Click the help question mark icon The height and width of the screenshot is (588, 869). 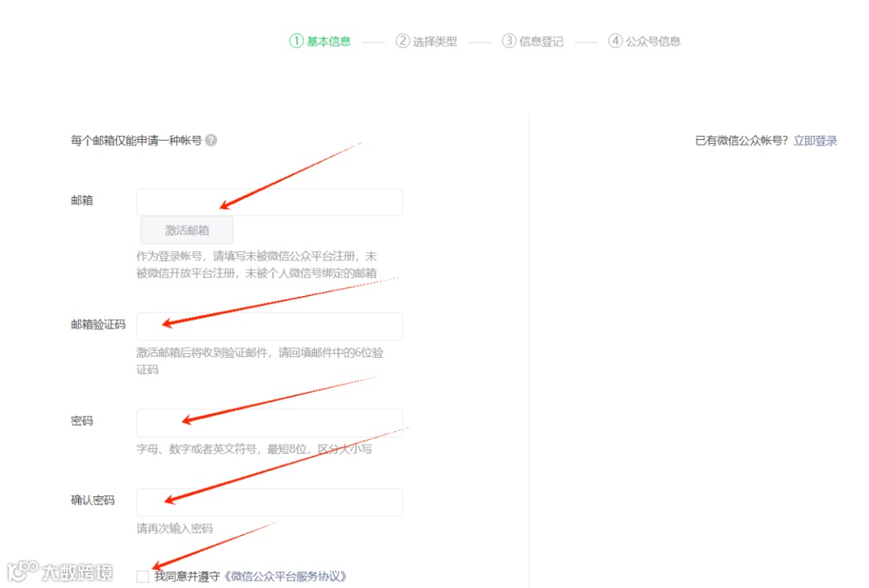pos(211,140)
